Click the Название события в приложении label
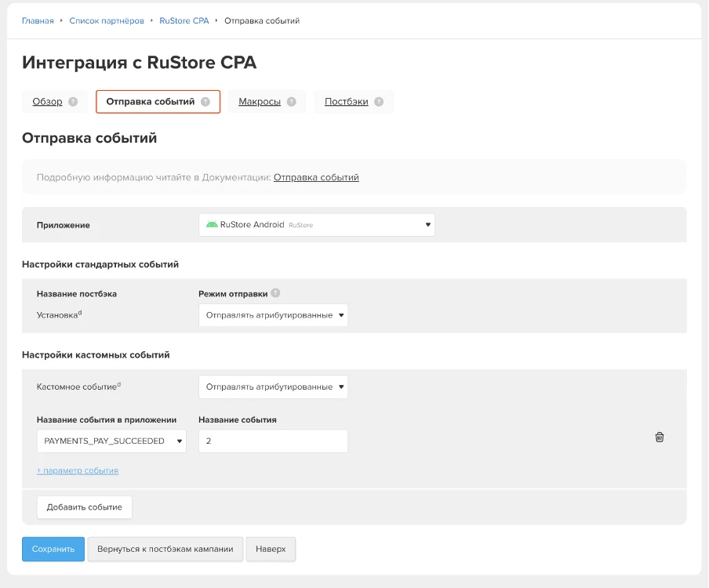This screenshot has height=588, width=709. [x=107, y=419]
